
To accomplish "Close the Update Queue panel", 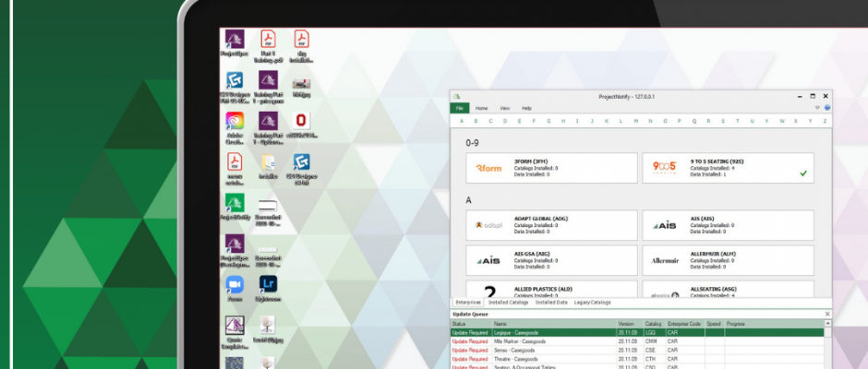I will click(827, 315).
